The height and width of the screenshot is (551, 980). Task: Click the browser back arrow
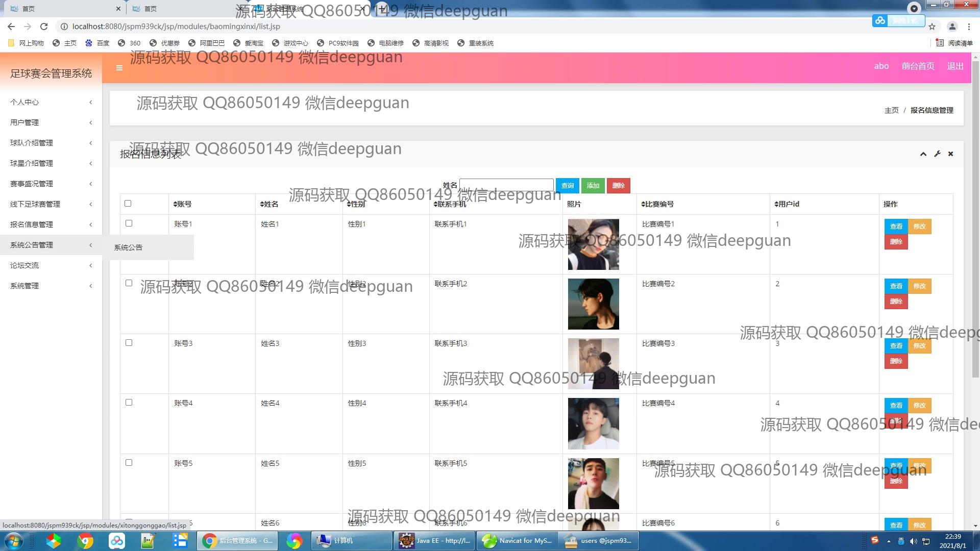11,27
